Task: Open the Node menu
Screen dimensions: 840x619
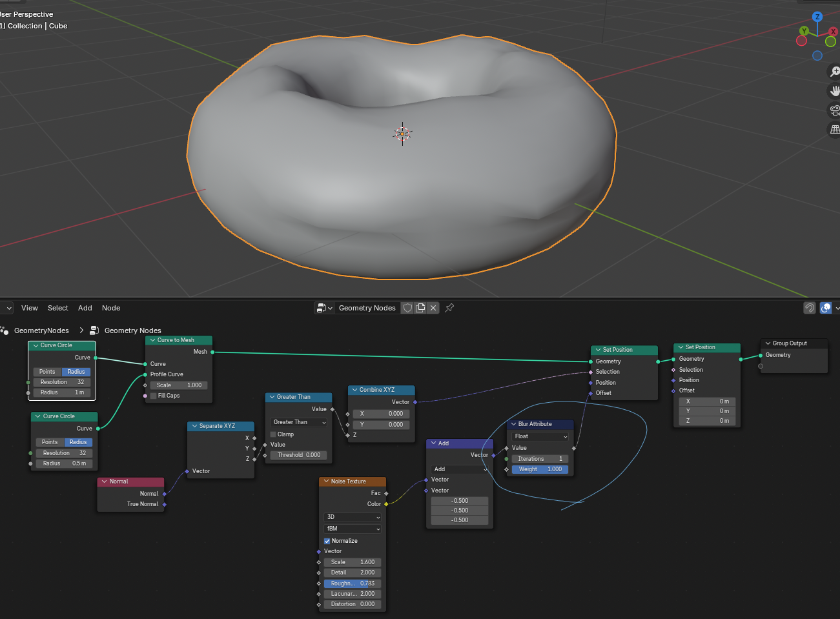Action: [x=111, y=308]
